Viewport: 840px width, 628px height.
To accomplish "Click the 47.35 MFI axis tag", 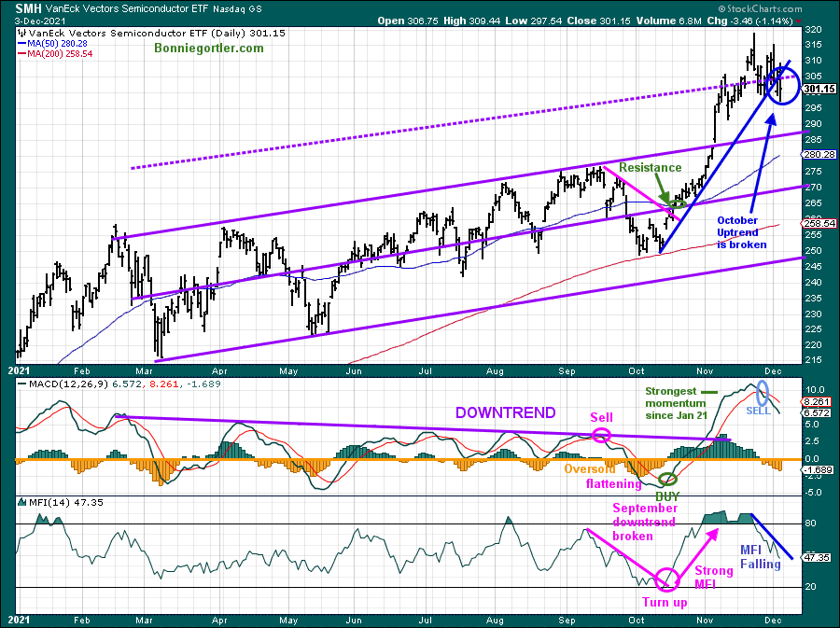I will pos(817,557).
